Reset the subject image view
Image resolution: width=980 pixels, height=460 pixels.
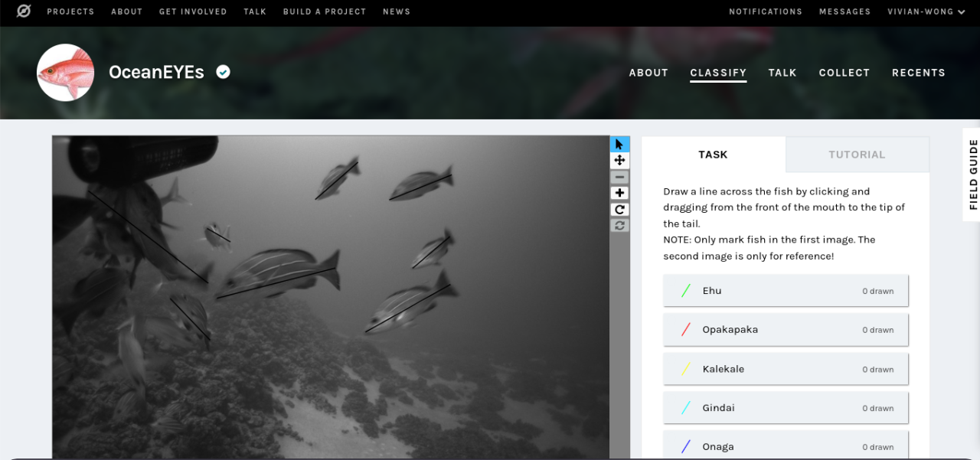[x=619, y=225]
